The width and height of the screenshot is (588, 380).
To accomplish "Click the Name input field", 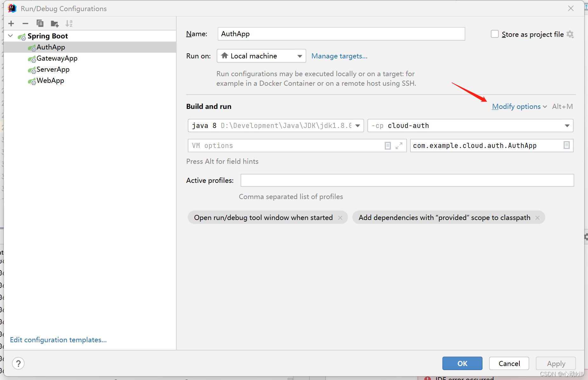I will tap(341, 34).
